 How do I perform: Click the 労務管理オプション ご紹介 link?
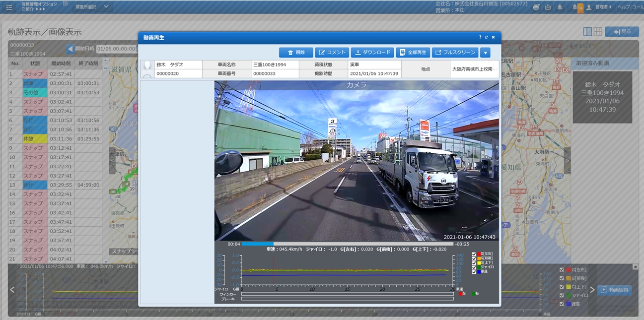coord(39,6)
